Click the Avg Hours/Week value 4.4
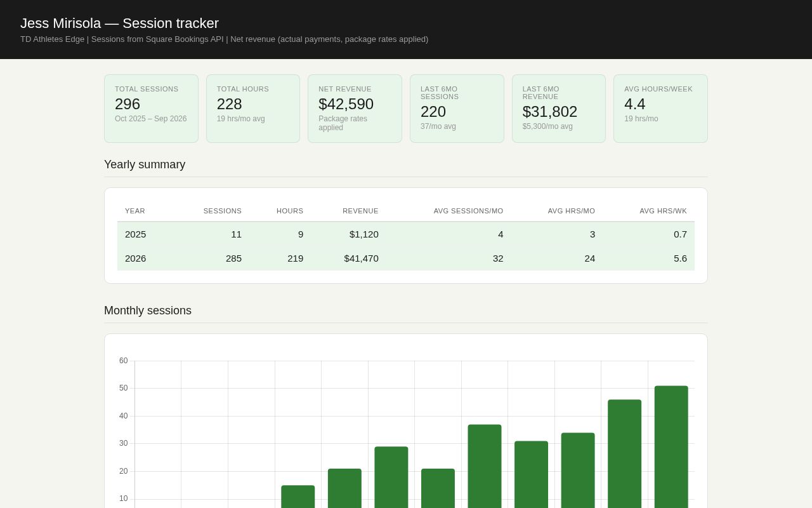The height and width of the screenshot is (508, 812). (x=635, y=104)
